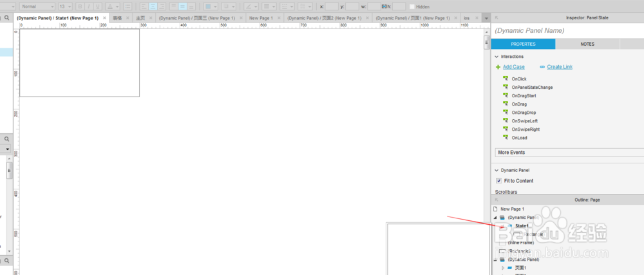The width and height of the screenshot is (644, 275).
Task: Click the Add Case link
Action: 513,67
